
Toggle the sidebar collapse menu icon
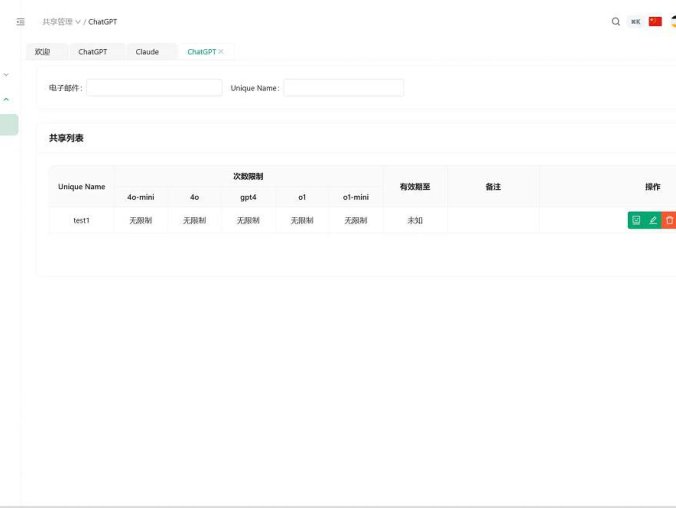point(20,22)
